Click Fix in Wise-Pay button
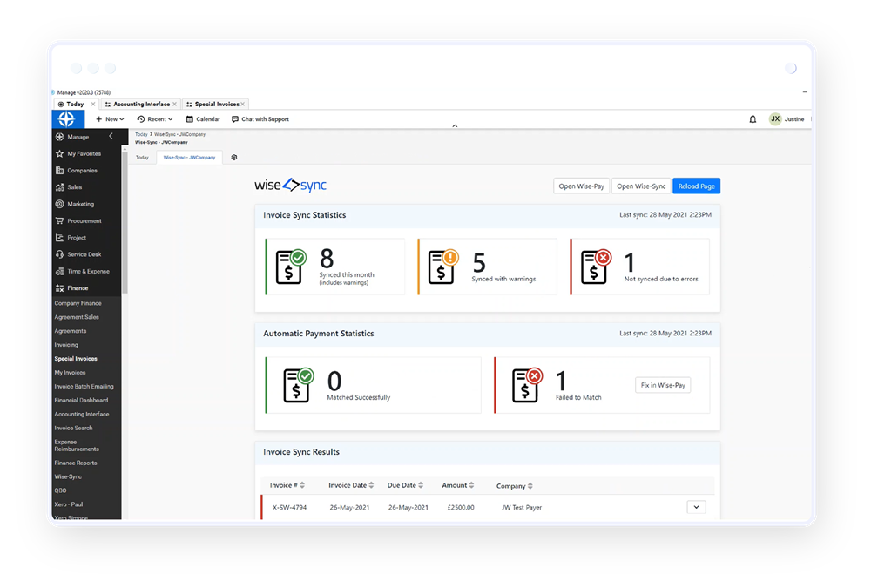Screen dimensions: 871x588 [663, 385]
